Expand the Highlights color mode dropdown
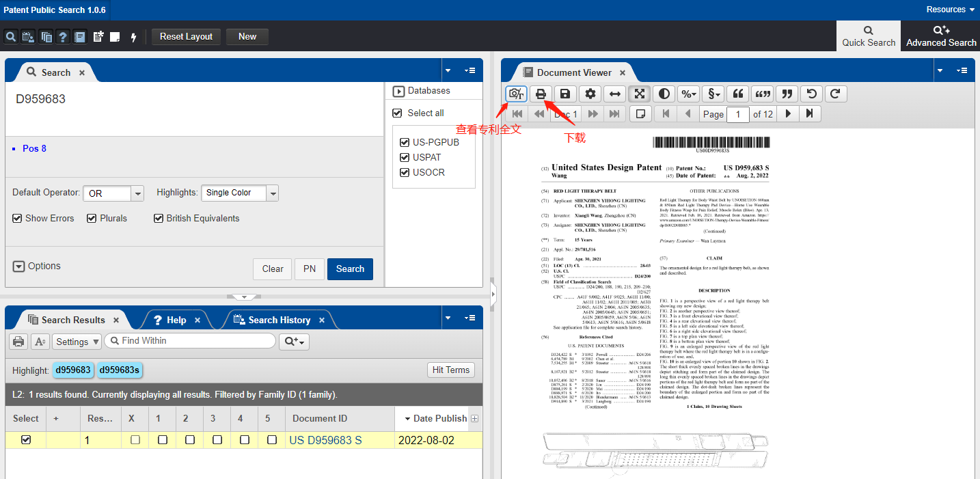The image size is (980, 479). click(x=273, y=193)
